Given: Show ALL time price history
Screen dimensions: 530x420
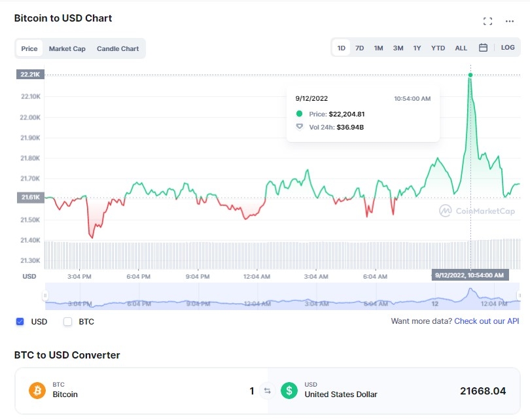Looking at the screenshot, I should tap(461, 48).
